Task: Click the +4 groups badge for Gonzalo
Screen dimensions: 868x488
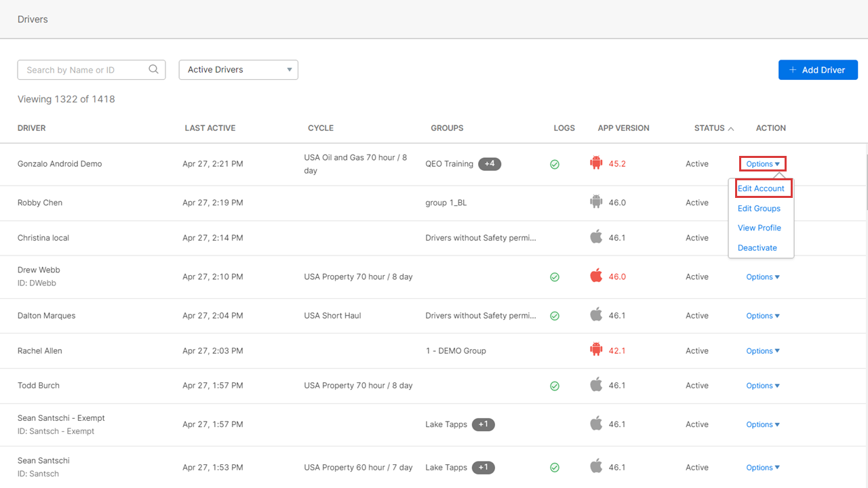Action: pos(489,163)
